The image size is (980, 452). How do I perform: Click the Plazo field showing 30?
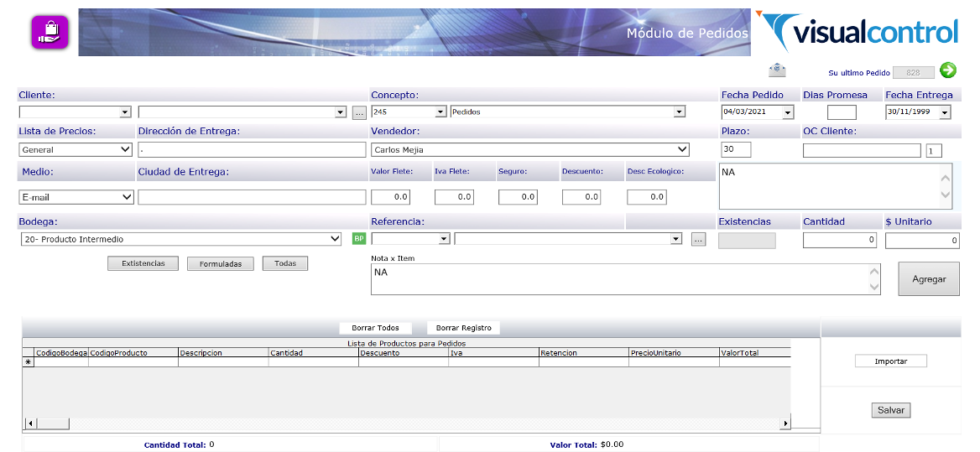coord(736,150)
